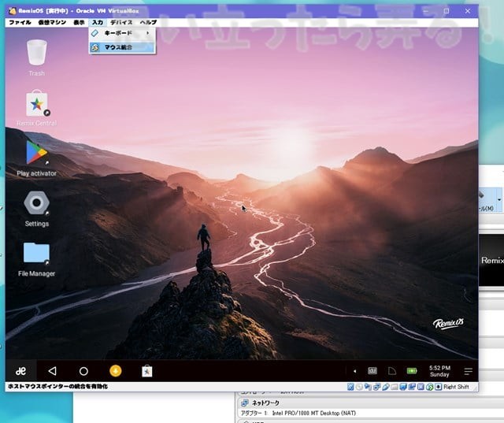Open the デバイス menu
504x423 pixels.
[x=121, y=22]
